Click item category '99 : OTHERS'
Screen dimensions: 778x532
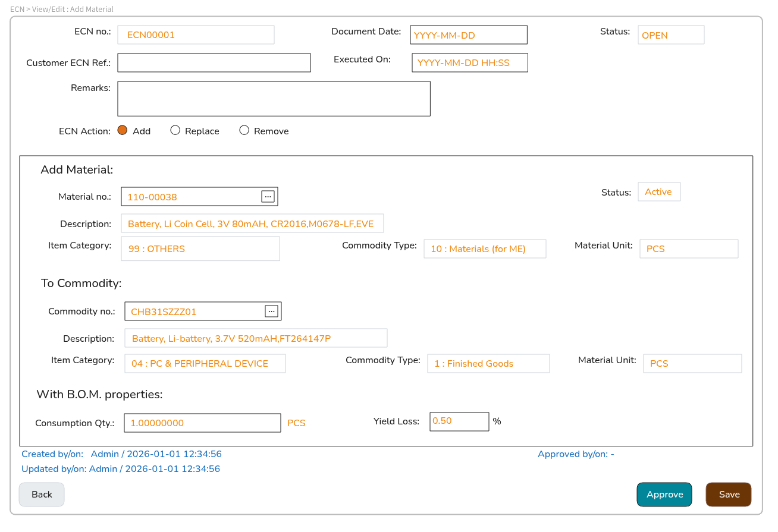pyautogui.click(x=200, y=248)
